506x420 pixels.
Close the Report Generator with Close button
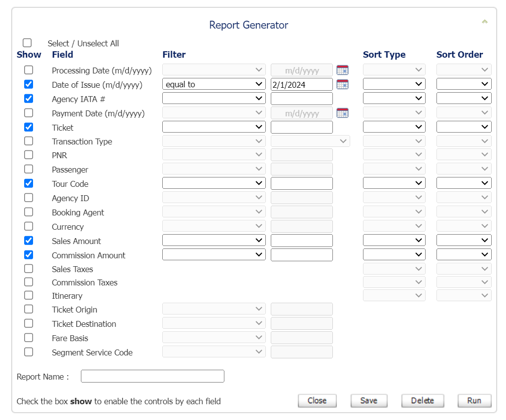pyautogui.click(x=317, y=401)
